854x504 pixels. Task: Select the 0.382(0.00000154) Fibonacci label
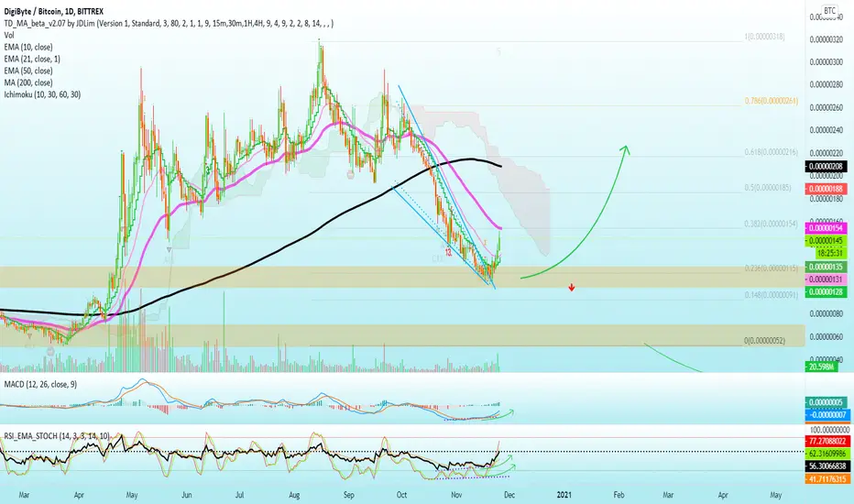[772, 224]
